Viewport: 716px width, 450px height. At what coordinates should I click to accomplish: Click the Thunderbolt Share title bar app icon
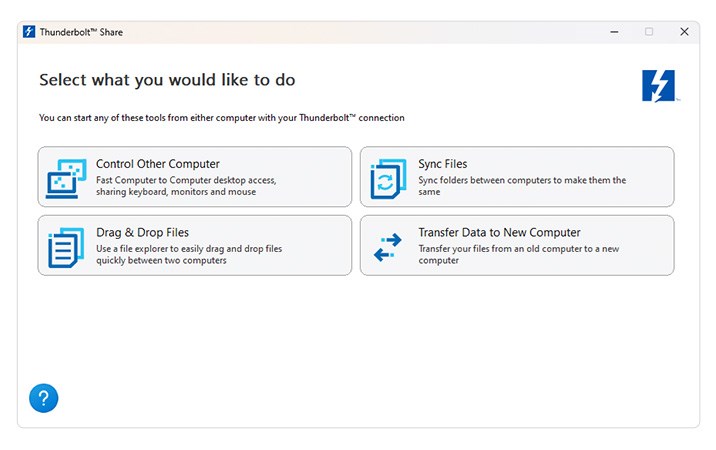click(29, 32)
